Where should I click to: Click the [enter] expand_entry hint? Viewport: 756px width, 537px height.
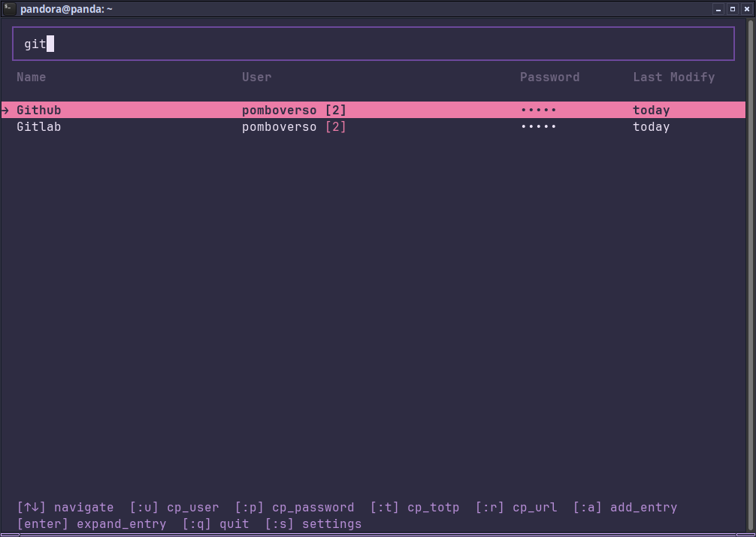click(92, 524)
